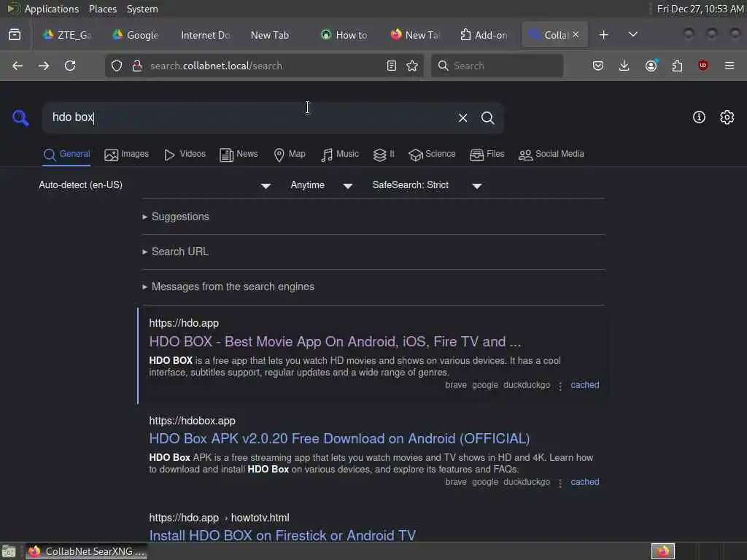Open the System menu
Screen dimensions: 747x560
[x=142, y=9]
